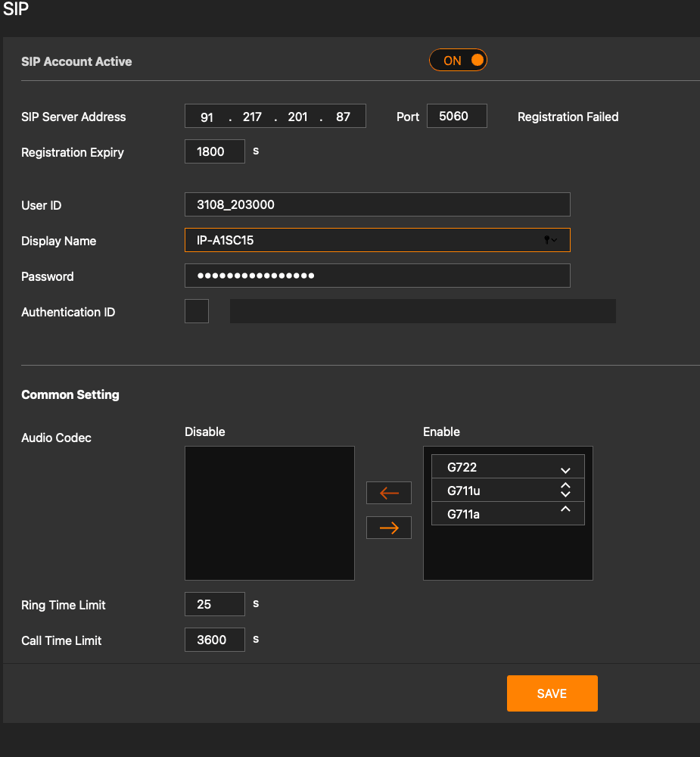Move G711u codec down with chevron
Image resolution: width=700 pixels, height=757 pixels.
click(565, 495)
